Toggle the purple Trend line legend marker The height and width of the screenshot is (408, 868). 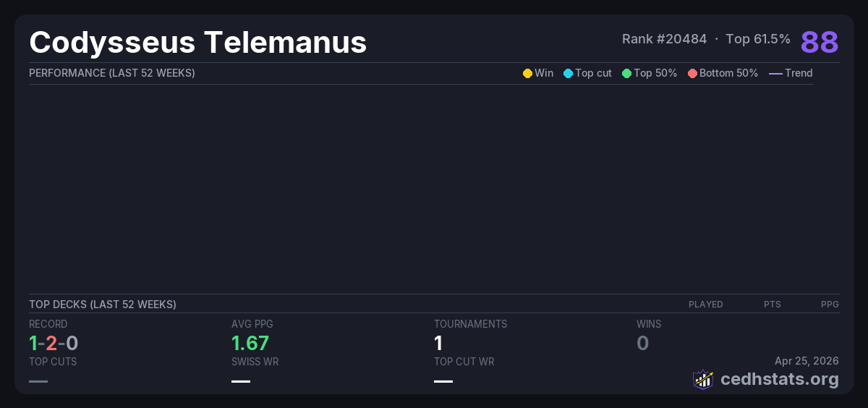775,74
